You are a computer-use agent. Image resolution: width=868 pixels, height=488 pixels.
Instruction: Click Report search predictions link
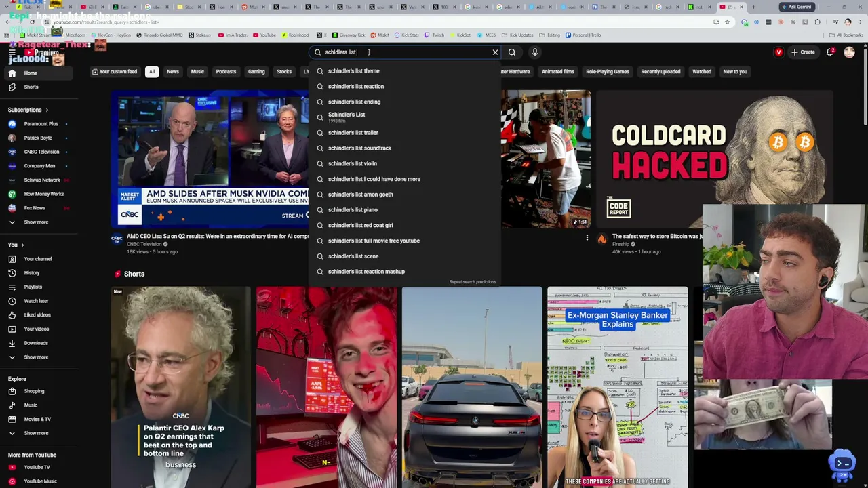(473, 282)
